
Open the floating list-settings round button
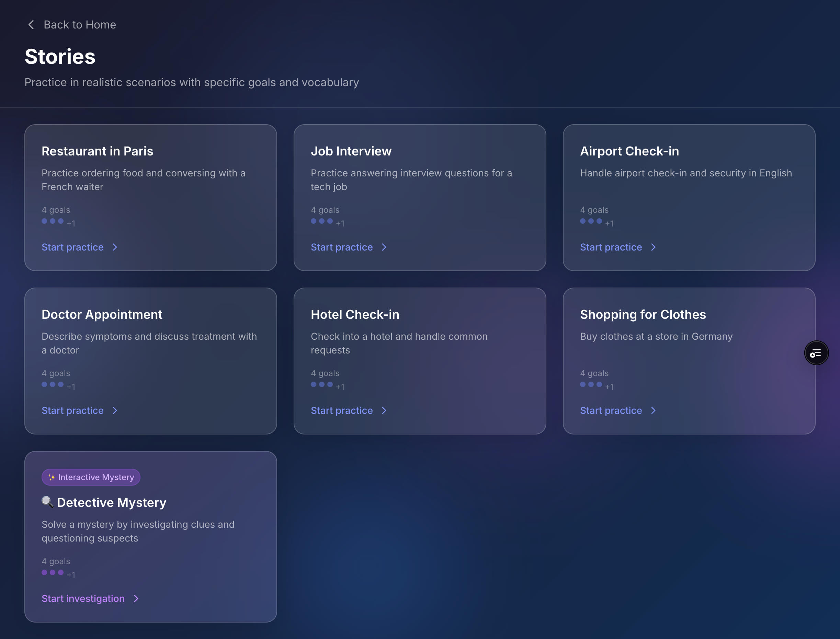point(816,353)
